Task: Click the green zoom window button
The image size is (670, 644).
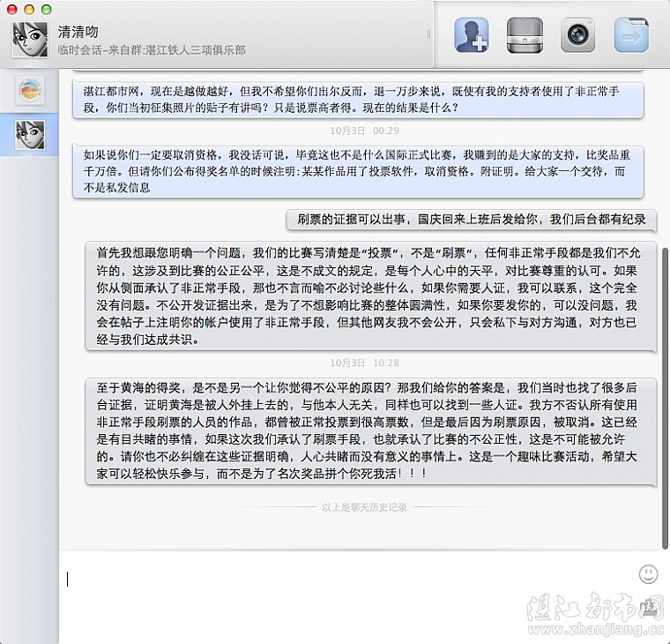Action: pos(45,9)
